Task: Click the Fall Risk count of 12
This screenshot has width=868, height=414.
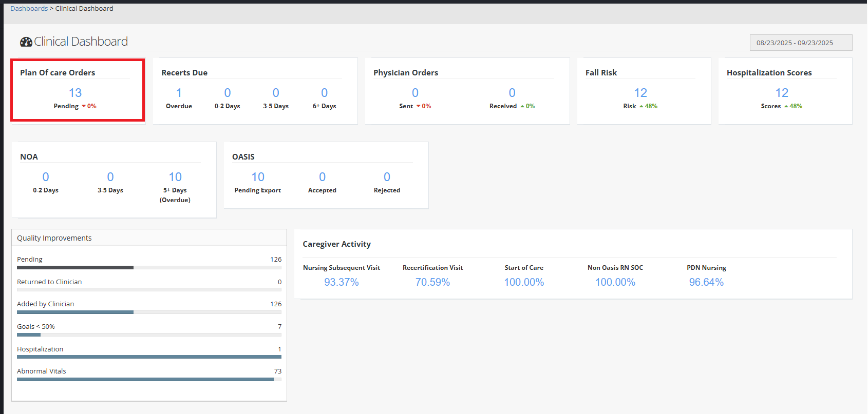Action: coord(640,93)
